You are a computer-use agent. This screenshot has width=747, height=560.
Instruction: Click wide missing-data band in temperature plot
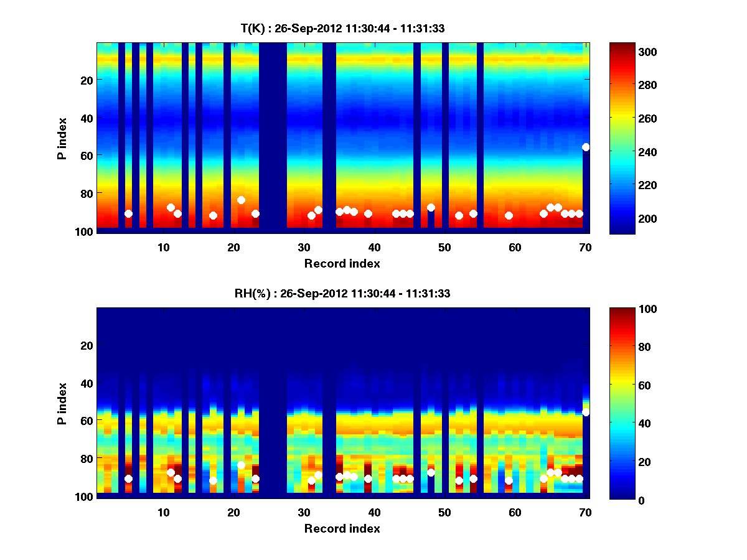(273, 137)
